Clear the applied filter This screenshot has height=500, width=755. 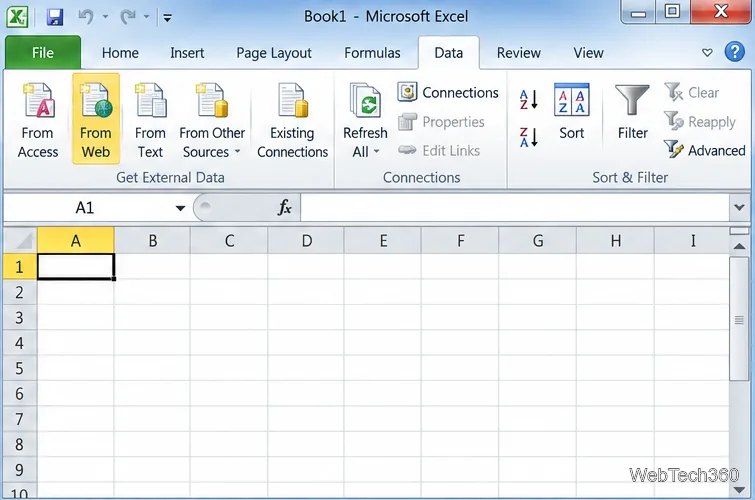tap(691, 92)
